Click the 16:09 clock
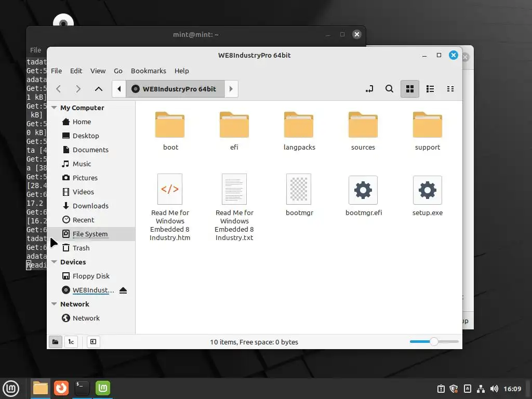Screen dimensions: 532x399 click(x=512, y=389)
